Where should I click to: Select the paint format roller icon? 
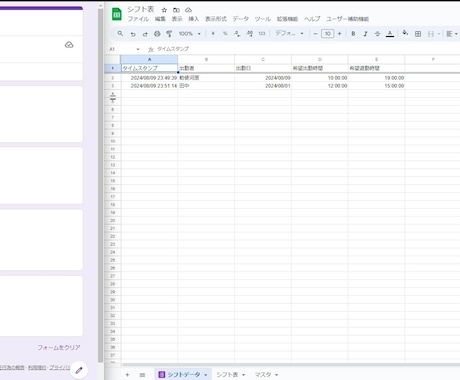tap(169, 34)
